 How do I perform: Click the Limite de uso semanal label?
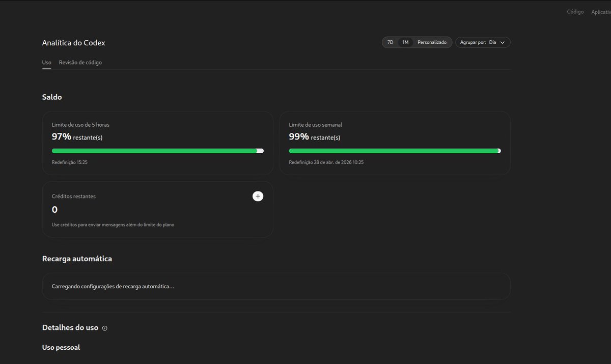coord(316,125)
